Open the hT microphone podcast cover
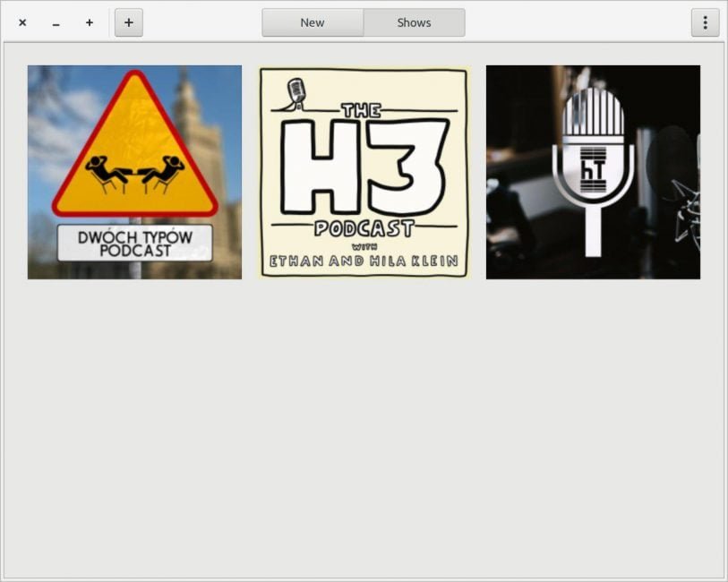The width and height of the screenshot is (728, 582). [x=593, y=172]
